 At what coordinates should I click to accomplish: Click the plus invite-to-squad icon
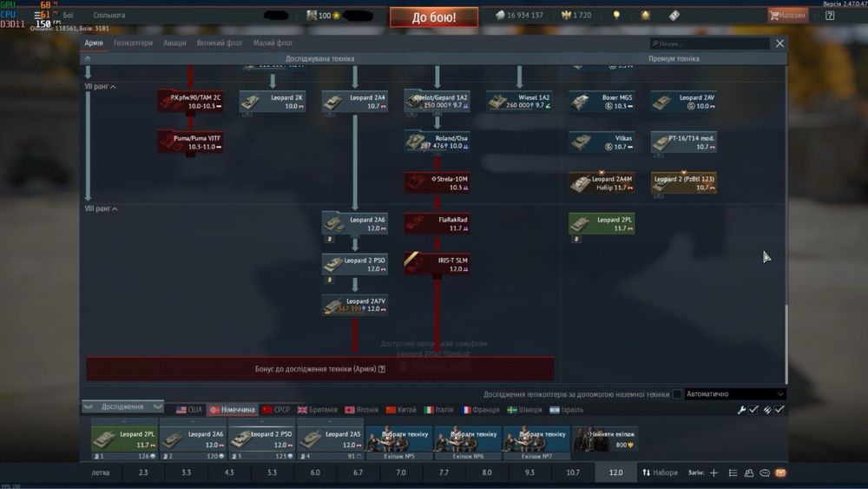click(x=714, y=473)
